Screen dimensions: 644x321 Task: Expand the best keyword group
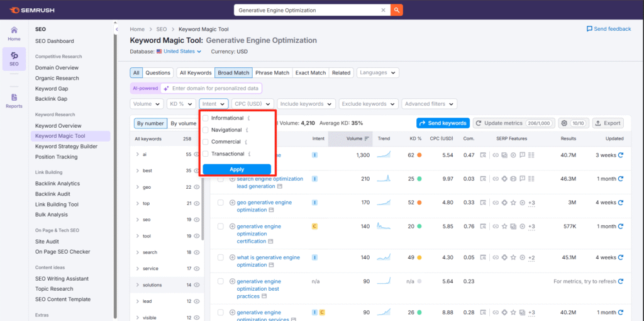tap(138, 171)
